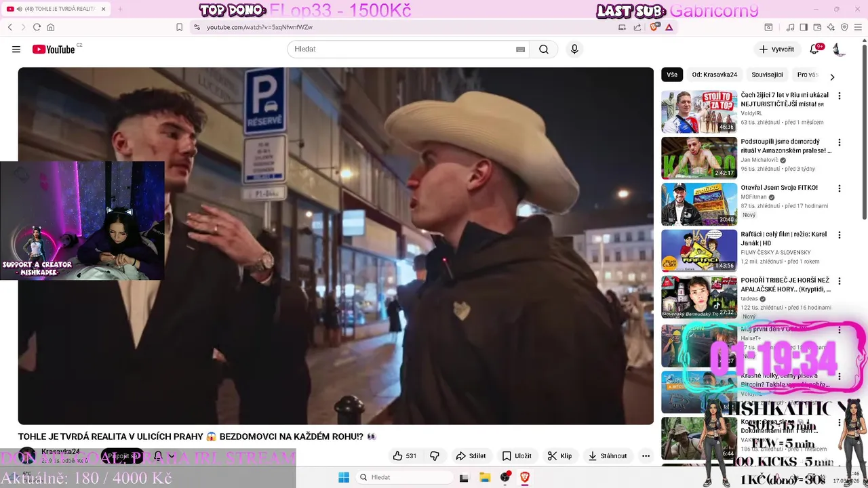868x488 pixels.
Task: Click the taskbar Hledat search box
Action: (x=404, y=477)
